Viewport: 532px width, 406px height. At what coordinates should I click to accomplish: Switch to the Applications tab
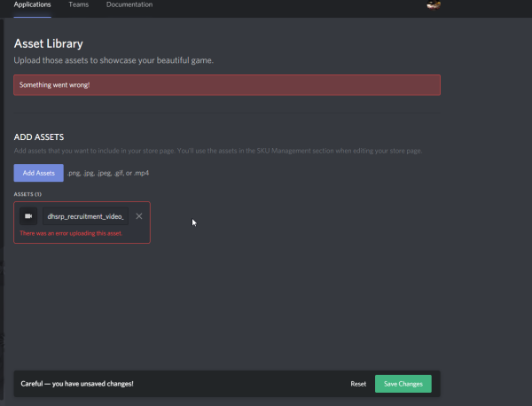coord(33,5)
